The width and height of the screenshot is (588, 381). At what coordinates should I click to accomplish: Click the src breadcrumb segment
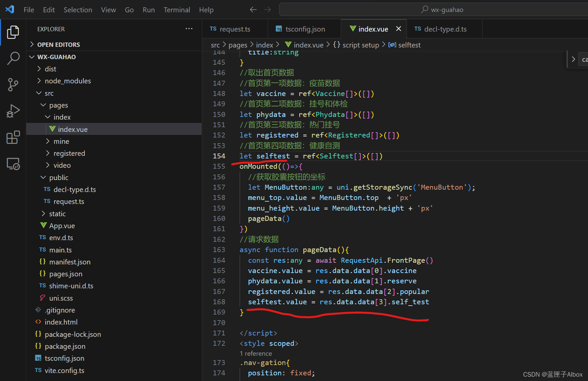click(x=215, y=45)
